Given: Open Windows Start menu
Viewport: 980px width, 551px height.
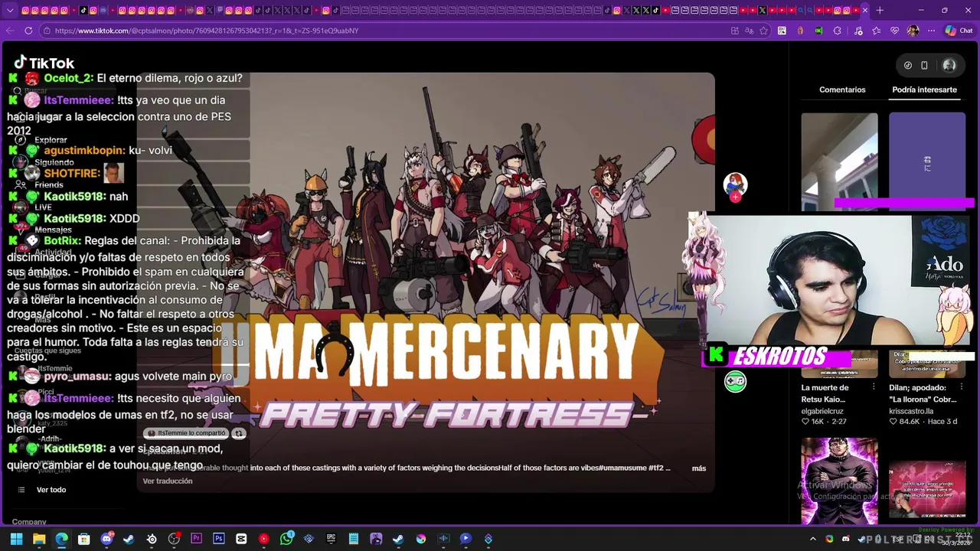Looking at the screenshot, I should coord(16,539).
